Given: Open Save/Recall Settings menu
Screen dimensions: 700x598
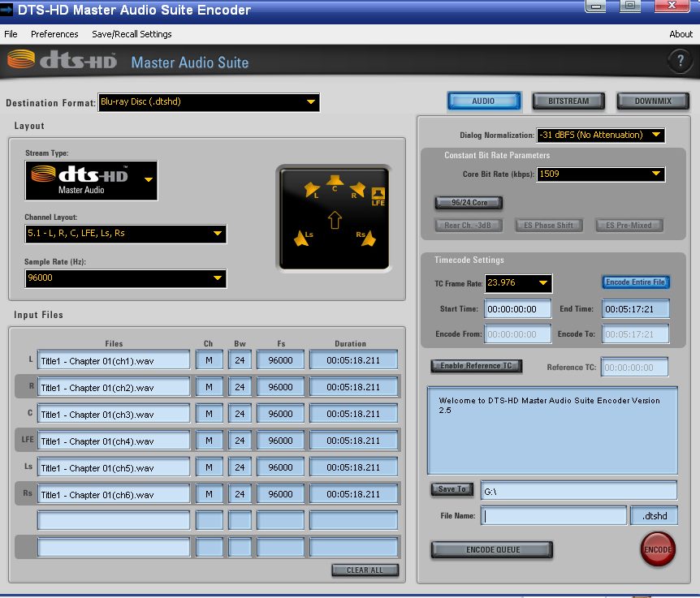Looking at the screenshot, I should click(x=132, y=34).
